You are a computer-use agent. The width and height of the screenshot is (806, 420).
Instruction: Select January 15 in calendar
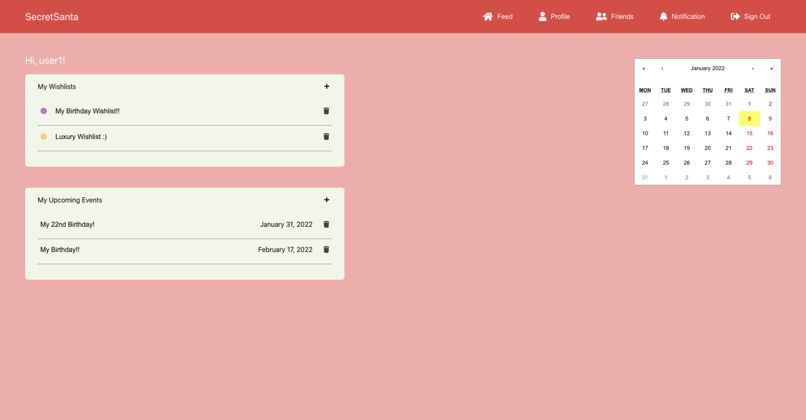(749, 133)
